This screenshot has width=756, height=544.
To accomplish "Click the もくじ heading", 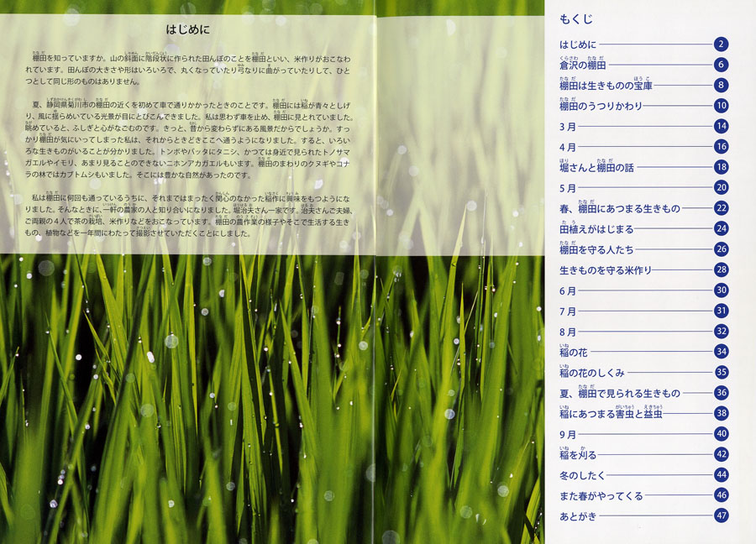I will pos(575,19).
